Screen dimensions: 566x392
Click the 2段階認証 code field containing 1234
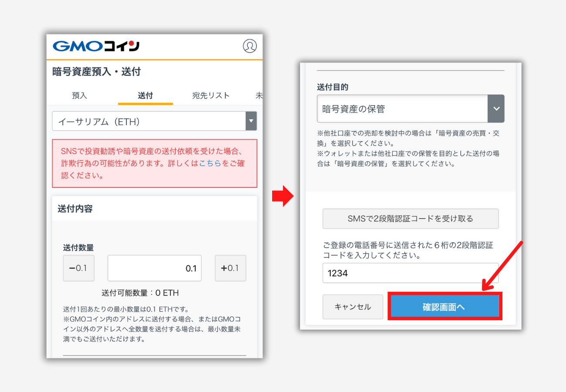click(410, 273)
